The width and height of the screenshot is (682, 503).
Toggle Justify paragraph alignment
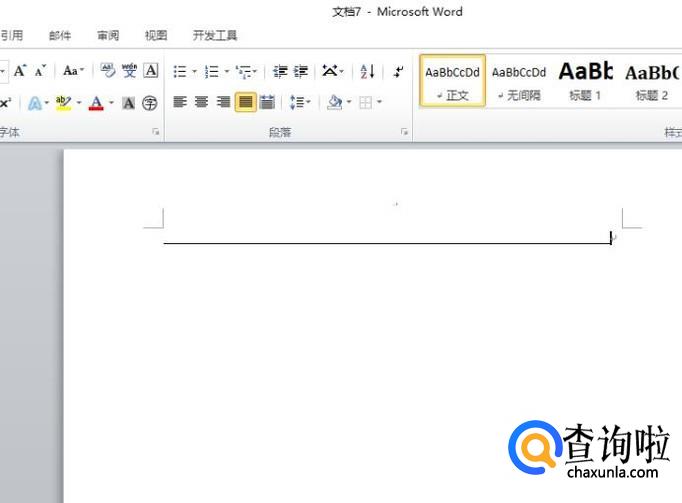coord(245,102)
